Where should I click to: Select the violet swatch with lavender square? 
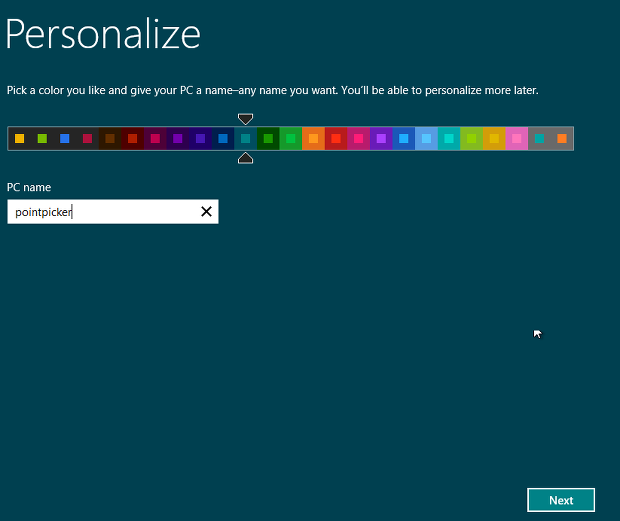tap(381, 138)
